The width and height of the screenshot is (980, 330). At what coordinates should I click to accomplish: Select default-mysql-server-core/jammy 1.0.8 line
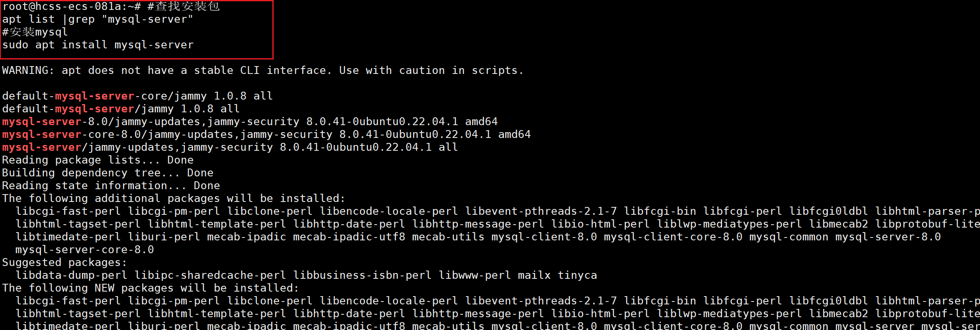(x=137, y=96)
